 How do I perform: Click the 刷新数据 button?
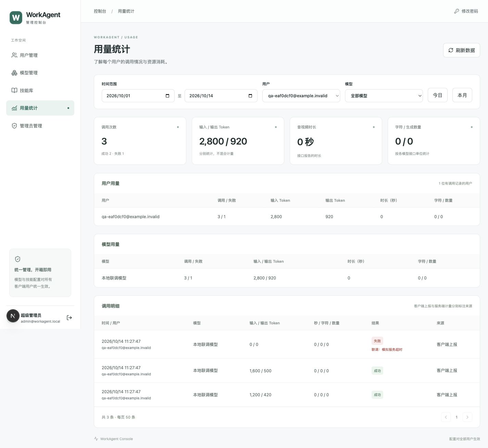click(x=461, y=50)
